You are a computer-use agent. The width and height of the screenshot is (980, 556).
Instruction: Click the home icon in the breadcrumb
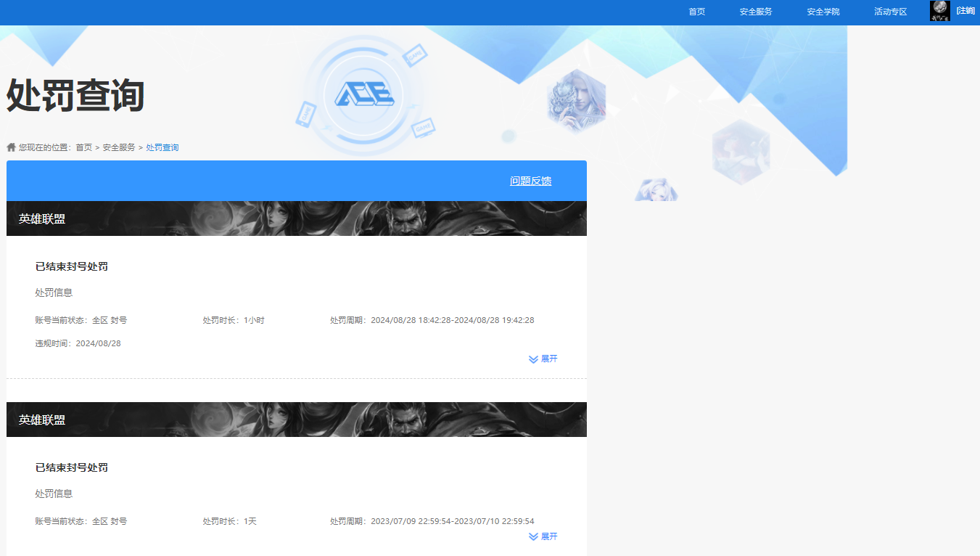(x=11, y=147)
